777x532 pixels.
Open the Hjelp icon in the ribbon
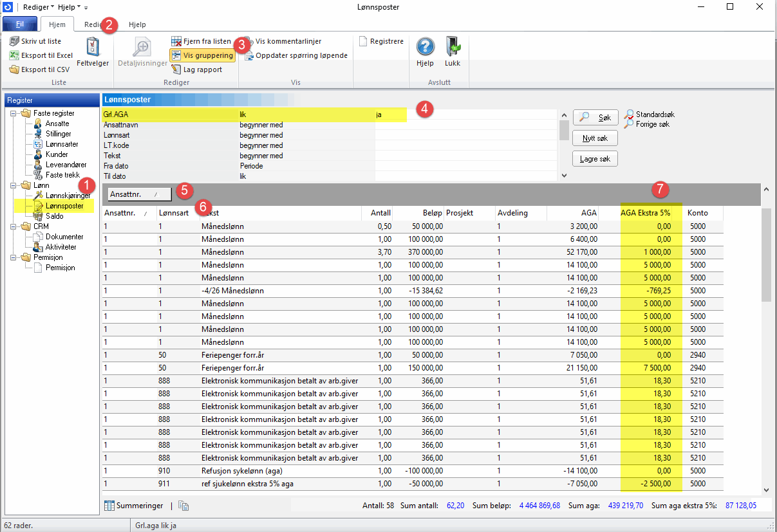point(425,48)
